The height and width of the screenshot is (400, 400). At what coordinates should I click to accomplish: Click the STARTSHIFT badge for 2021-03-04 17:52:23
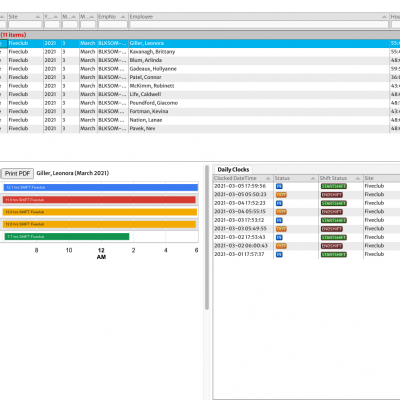334,203
